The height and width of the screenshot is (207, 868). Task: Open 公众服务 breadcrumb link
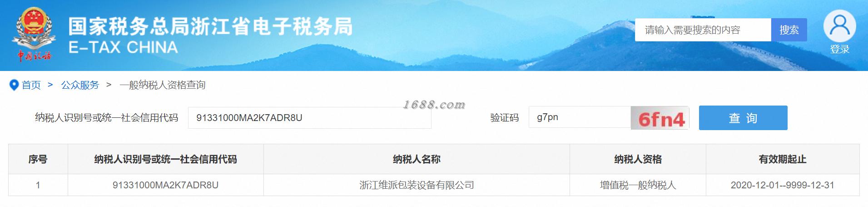point(80,85)
